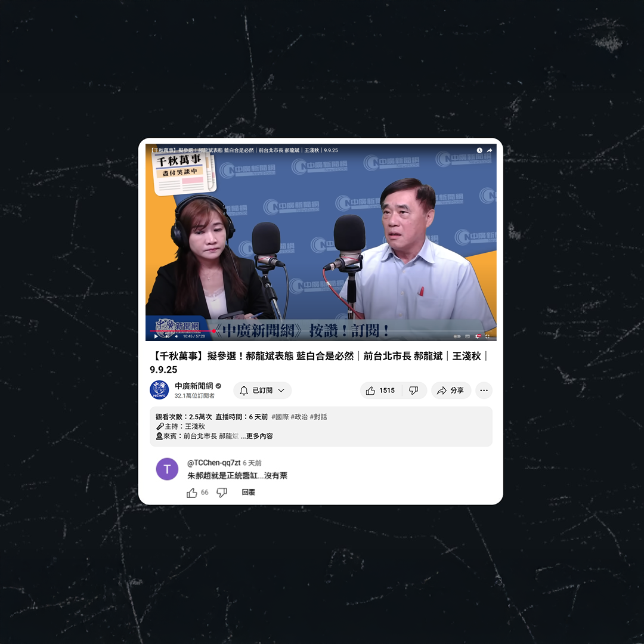Open the purple T avatar of commenter
This screenshot has height=644, width=644.
[167, 469]
